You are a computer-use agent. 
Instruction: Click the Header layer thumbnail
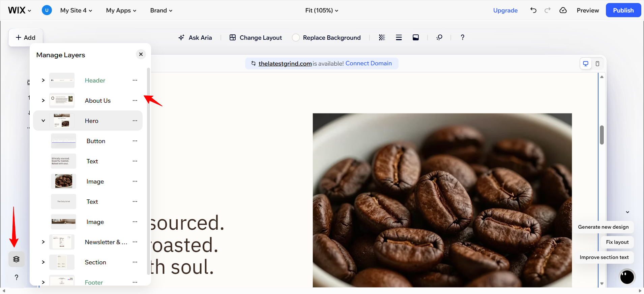click(x=62, y=80)
